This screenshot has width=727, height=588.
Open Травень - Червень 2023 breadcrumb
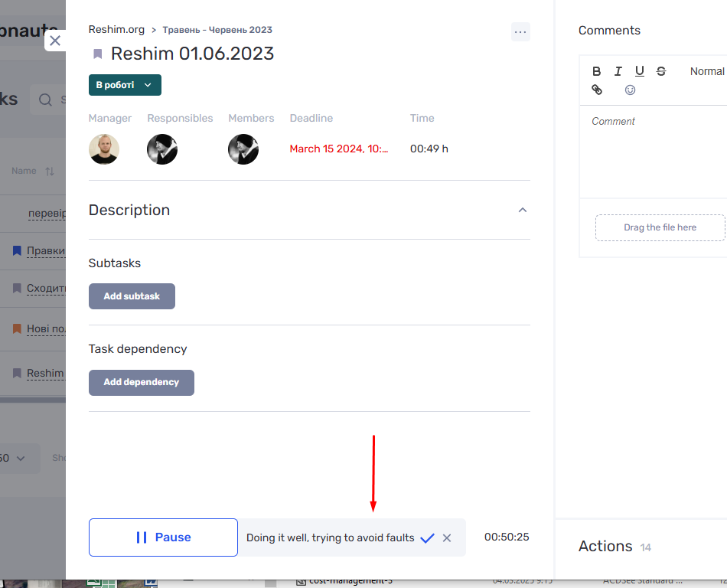coord(217,30)
